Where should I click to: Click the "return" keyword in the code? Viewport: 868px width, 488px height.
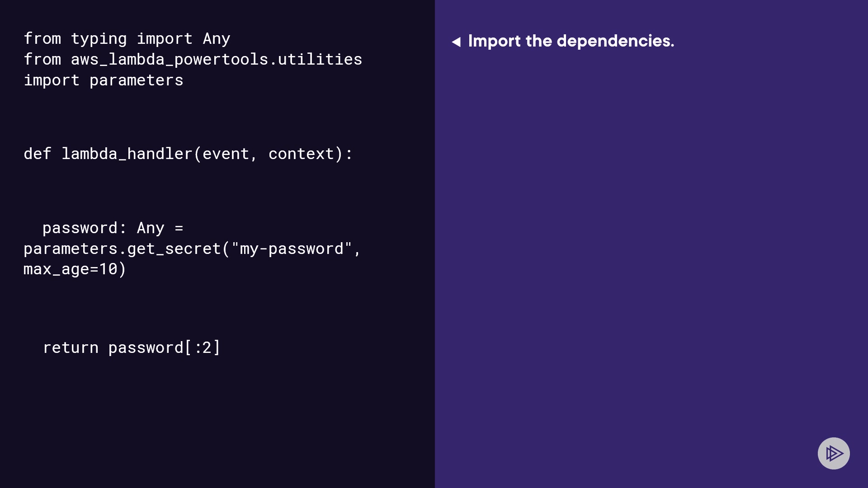click(x=71, y=348)
